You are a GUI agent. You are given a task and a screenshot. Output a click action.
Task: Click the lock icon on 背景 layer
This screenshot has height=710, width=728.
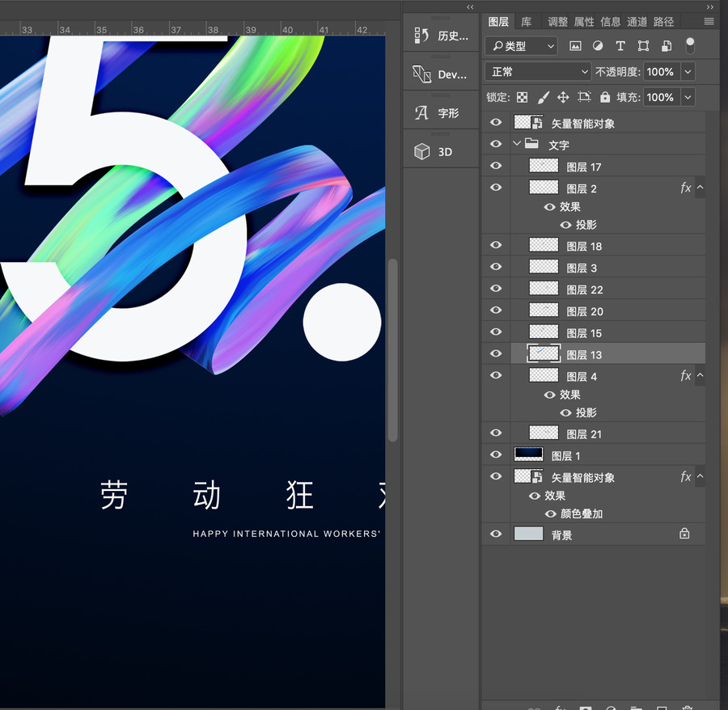point(684,534)
